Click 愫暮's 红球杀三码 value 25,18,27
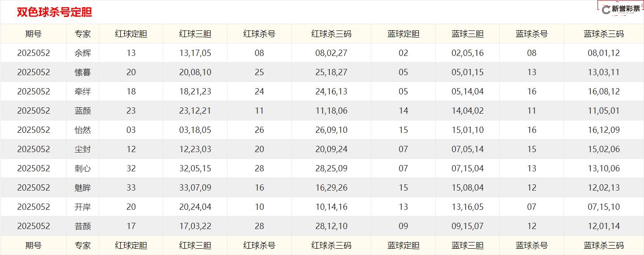 point(331,72)
